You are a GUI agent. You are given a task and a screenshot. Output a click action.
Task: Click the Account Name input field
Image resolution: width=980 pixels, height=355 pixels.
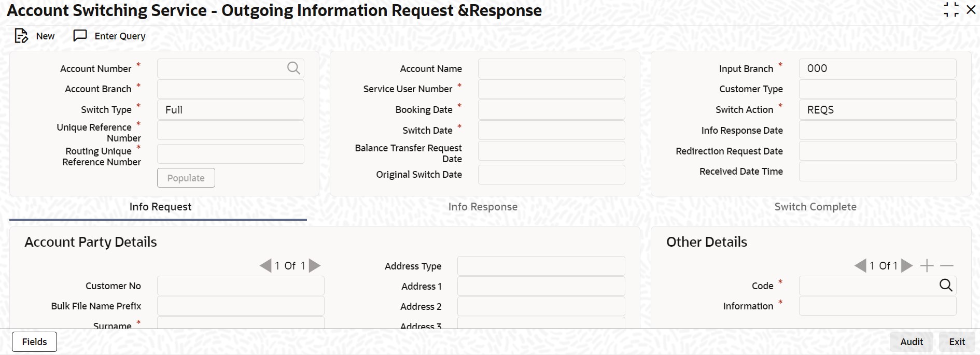pos(551,68)
